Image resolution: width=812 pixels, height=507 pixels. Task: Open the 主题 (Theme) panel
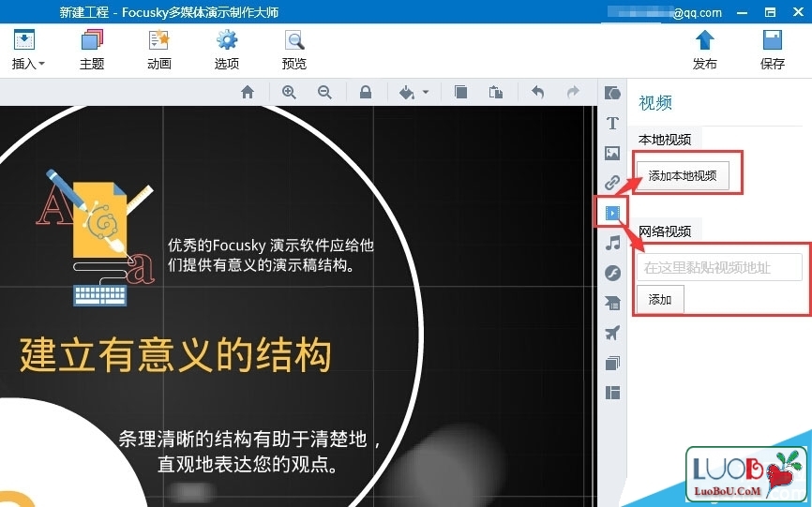pos(92,50)
